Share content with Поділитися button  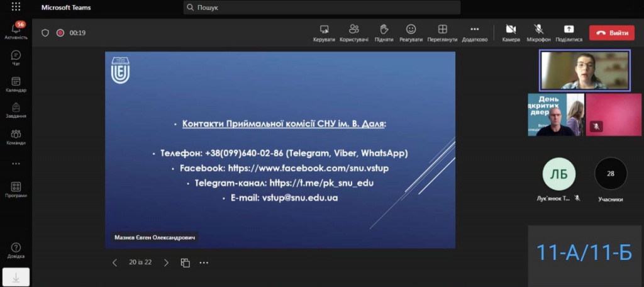tap(569, 32)
